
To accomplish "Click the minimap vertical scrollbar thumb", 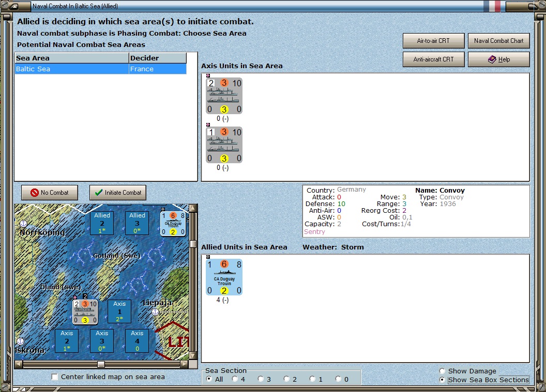I will 193,243.
